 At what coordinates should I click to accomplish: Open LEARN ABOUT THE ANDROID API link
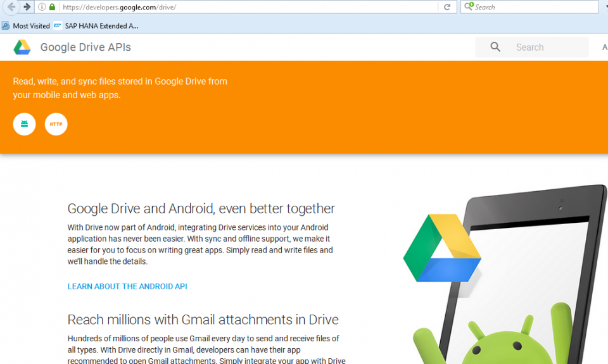[x=127, y=287]
